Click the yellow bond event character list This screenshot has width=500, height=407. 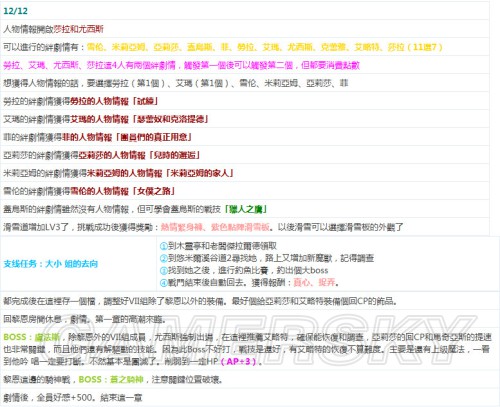tap(265, 47)
